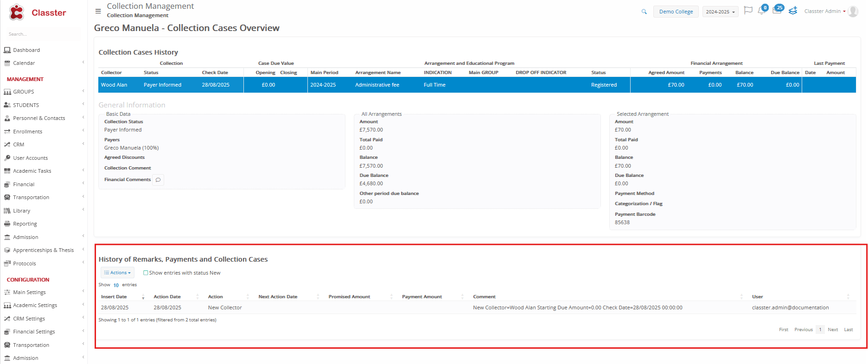Viewport: 868px width, 364px height.
Task: Open the messages envelope icon
Action: click(x=777, y=11)
